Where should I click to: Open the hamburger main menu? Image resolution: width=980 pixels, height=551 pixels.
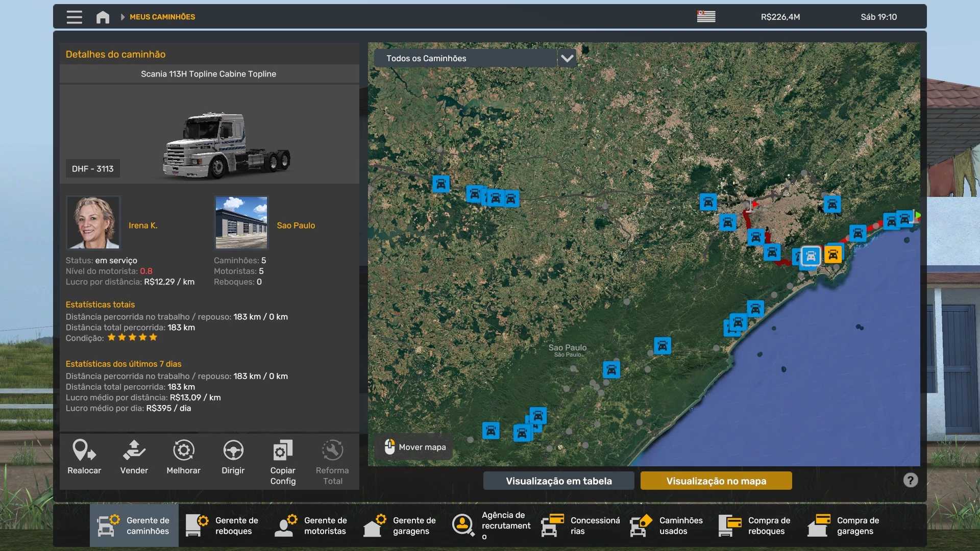(x=74, y=17)
